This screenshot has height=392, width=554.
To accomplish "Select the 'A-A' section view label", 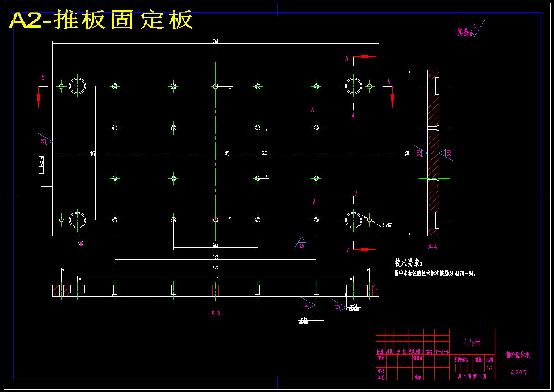I will point(432,247).
